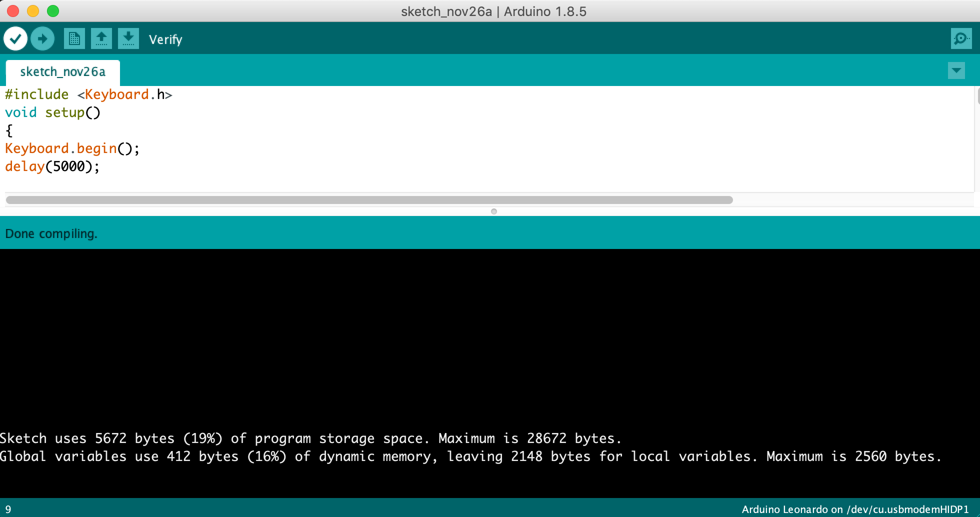Click the 'Global variables use 412 bytes' line

click(x=470, y=456)
